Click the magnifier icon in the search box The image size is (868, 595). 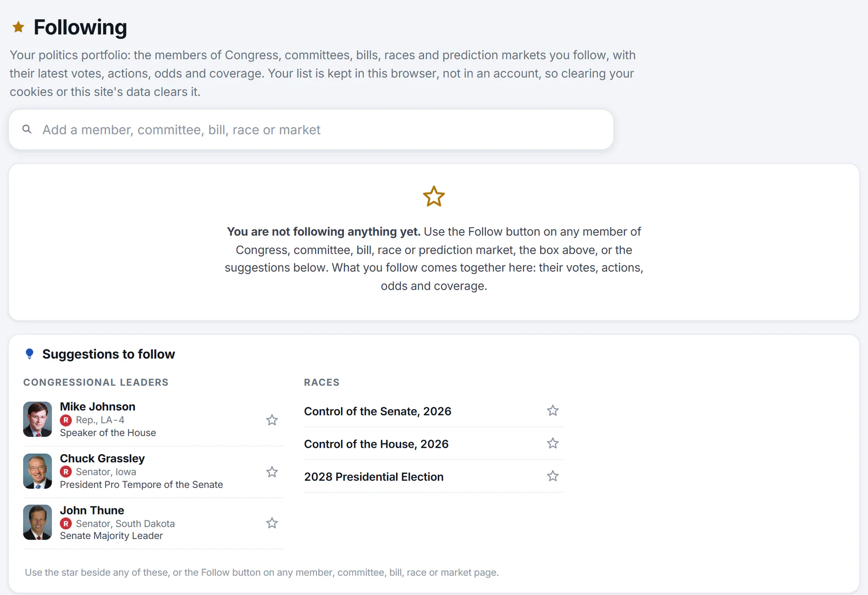27,129
